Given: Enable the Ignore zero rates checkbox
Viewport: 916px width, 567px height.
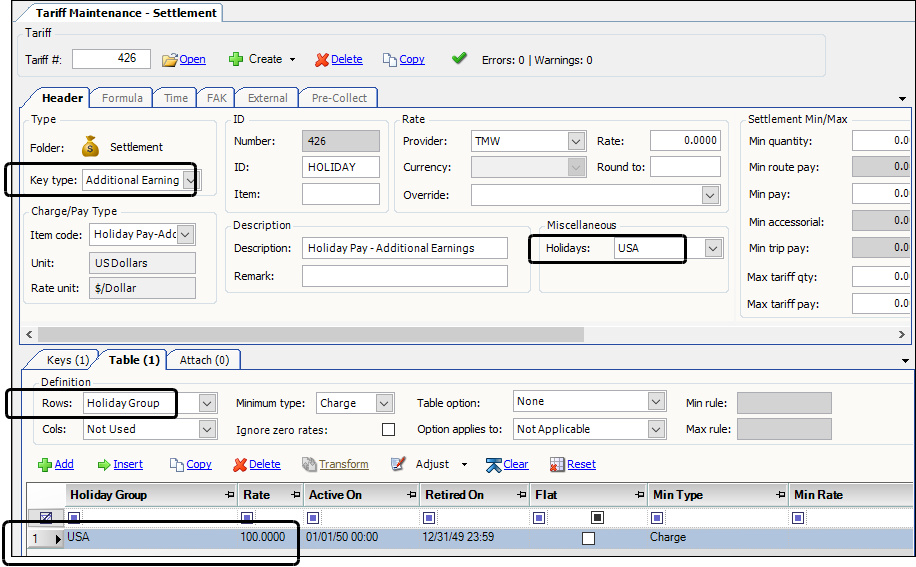Looking at the screenshot, I should (388, 430).
